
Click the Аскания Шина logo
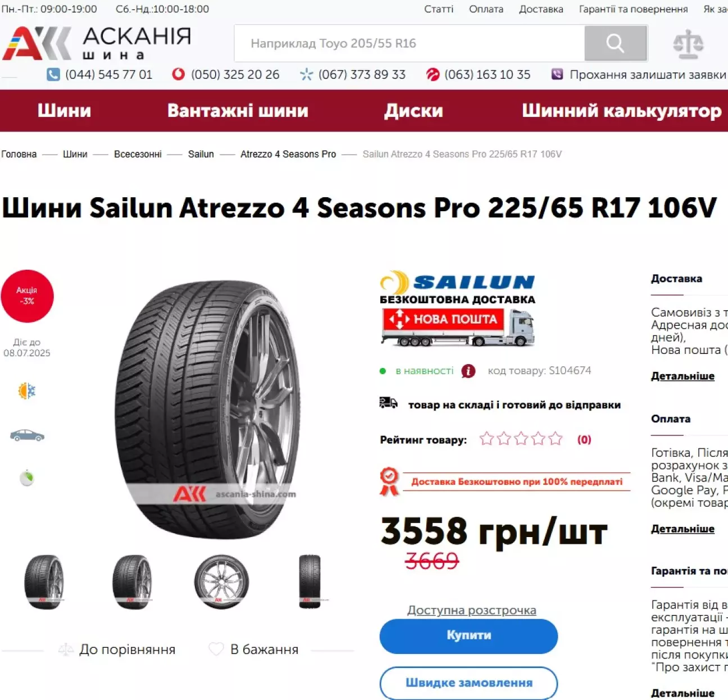(x=97, y=43)
